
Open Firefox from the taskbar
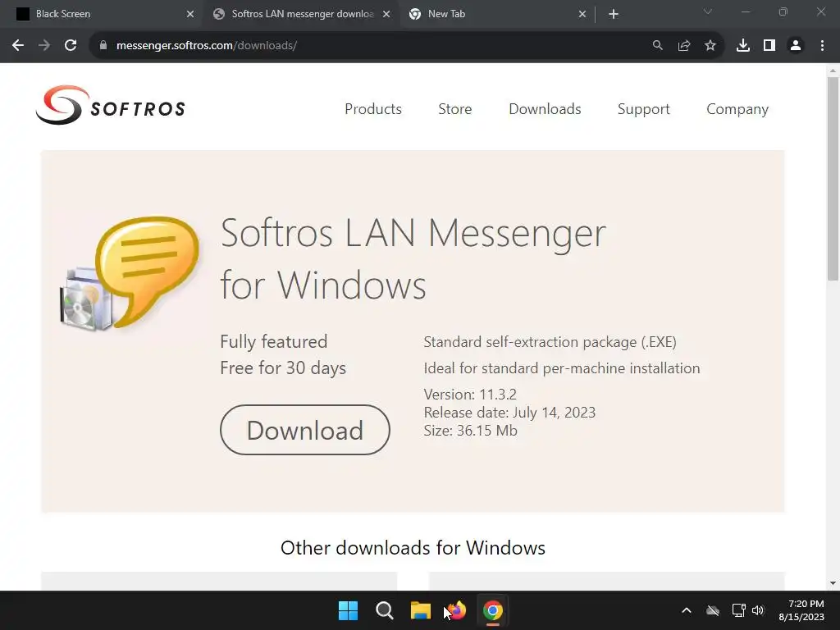[456, 610]
